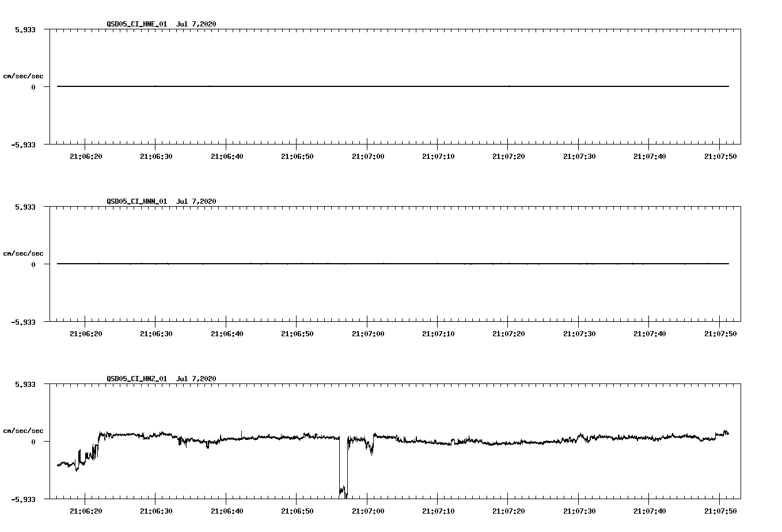Click the cm/sec/sec unit label on HNN chart
The height and width of the screenshot is (532, 782).
tap(23, 253)
